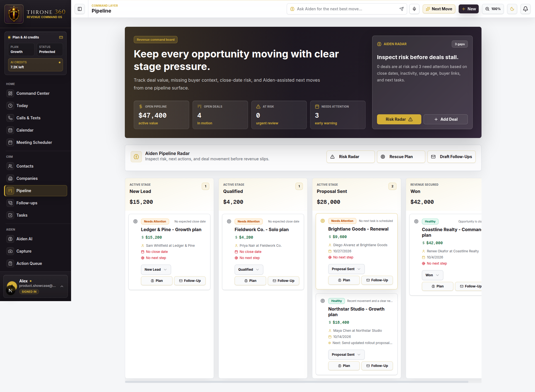Open the notifications bell

click(x=526, y=9)
